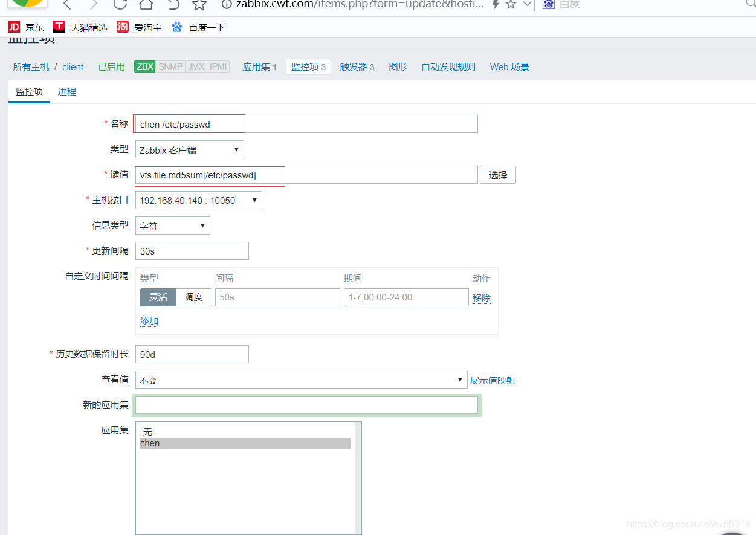756x535 pixels.
Task: Open the 监控项 3 navigation tab
Action: [308, 67]
